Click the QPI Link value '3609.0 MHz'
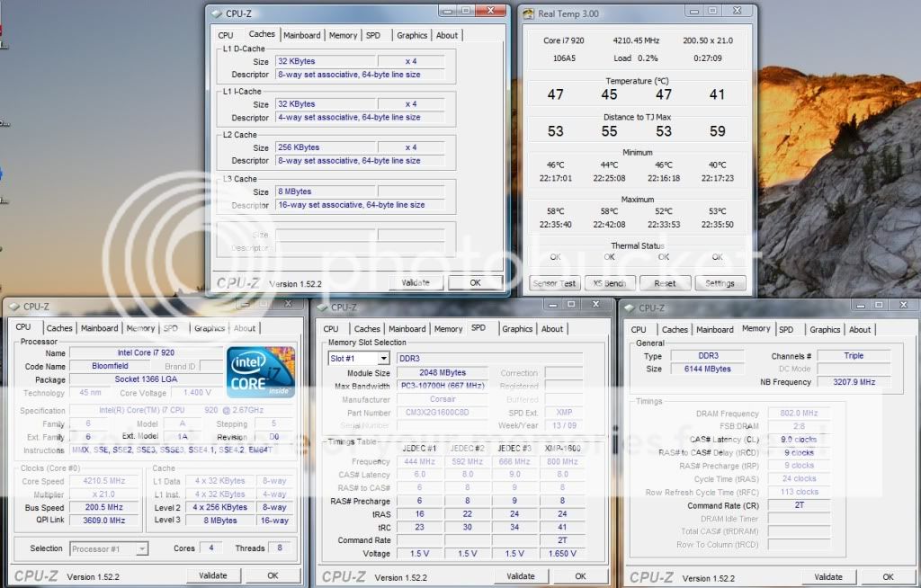 (104, 521)
